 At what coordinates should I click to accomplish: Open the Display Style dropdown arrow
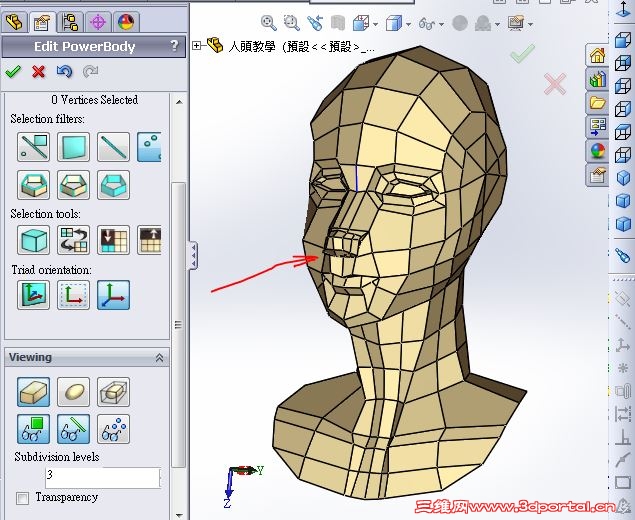click(408, 25)
